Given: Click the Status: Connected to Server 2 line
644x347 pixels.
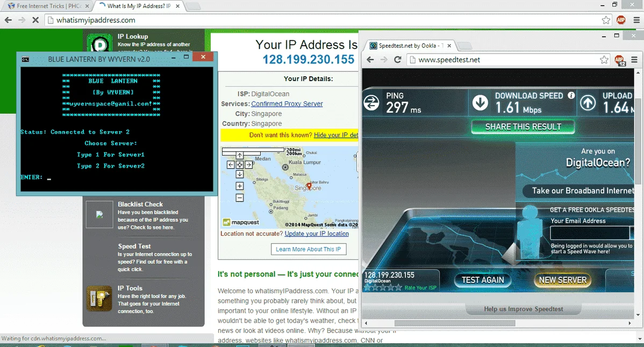Looking at the screenshot, I should coord(75,132).
